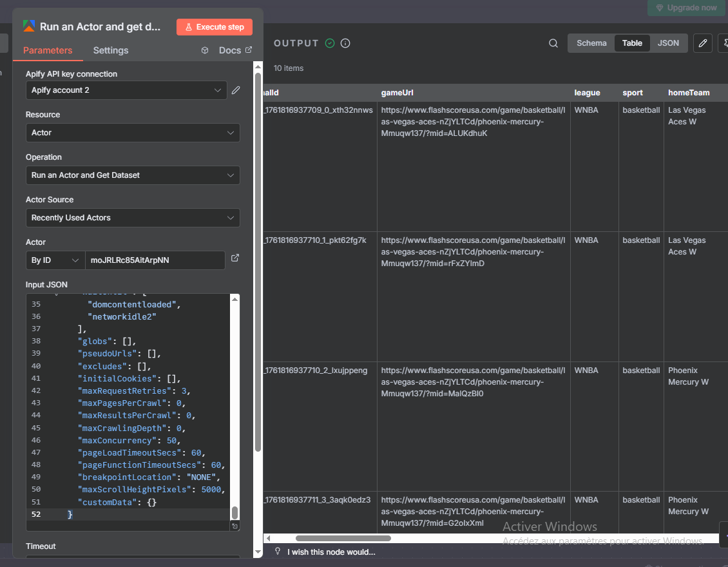Click the Apify node icon in header
This screenshot has width=728, height=567.
[29, 26]
